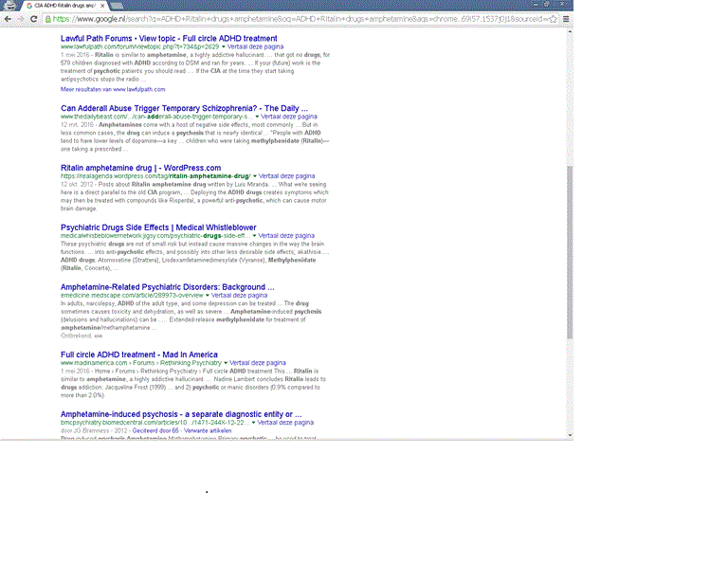Expand dropdown arrow next to bmcpsychiatry.biomedcentral.com URL
728x582 pixels.
pos(253,423)
